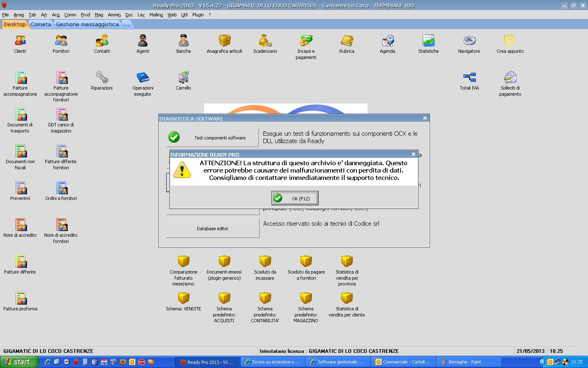Open Note di accredito fornitori icon
The image size is (588, 368).
click(61, 225)
